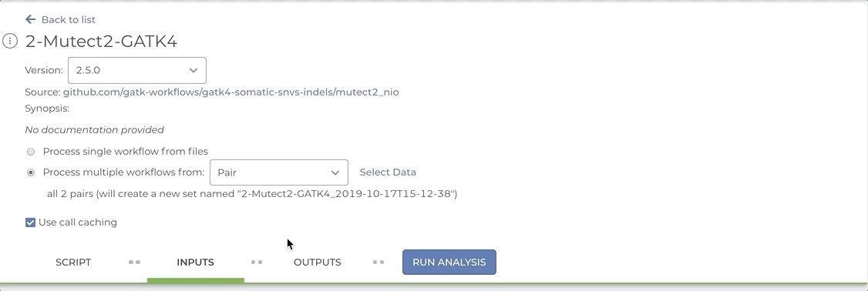The height and width of the screenshot is (291, 868).
Task: Open the gatk-workflows GitHub source link
Action: pos(230,92)
